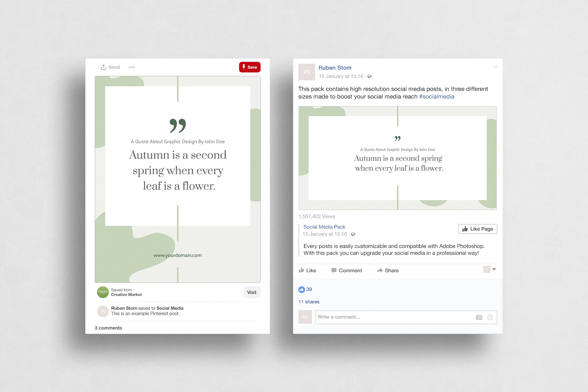Open the emoji smiley picker
The image size is (588, 392).
click(490, 317)
